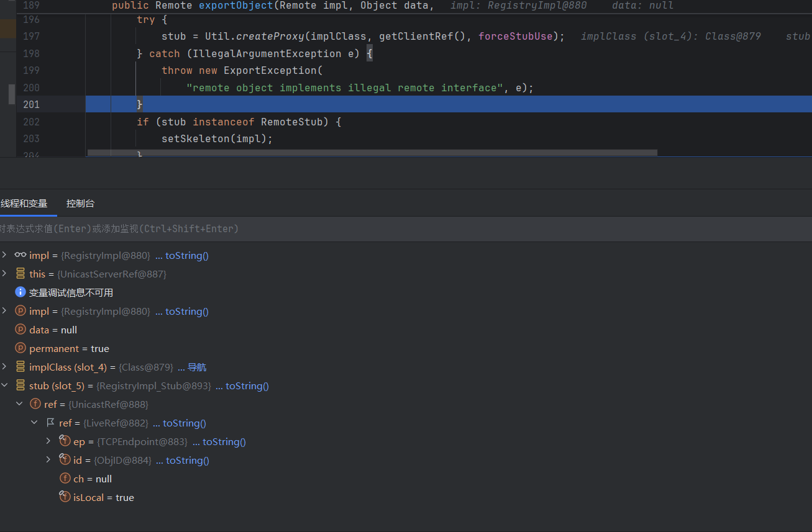
Task: Click toString() link for ep TCPEndpoint
Action: pyautogui.click(x=224, y=441)
